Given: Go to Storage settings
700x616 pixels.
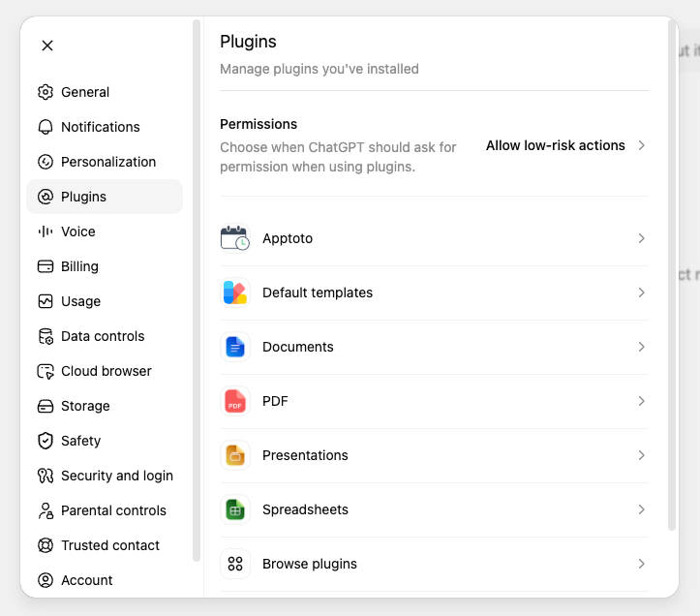Looking at the screenshot, I should click(105, 406).
